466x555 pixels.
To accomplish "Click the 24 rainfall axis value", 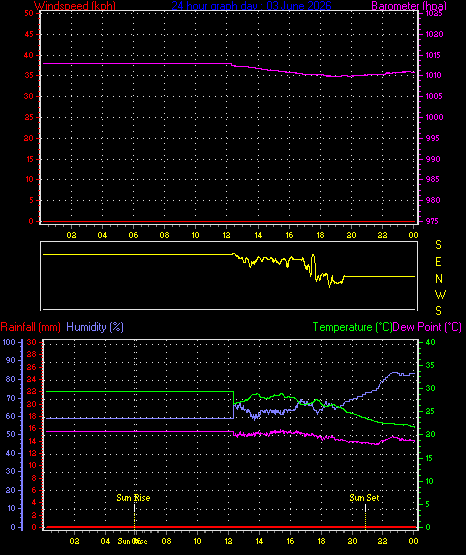I will coord(32,379).
